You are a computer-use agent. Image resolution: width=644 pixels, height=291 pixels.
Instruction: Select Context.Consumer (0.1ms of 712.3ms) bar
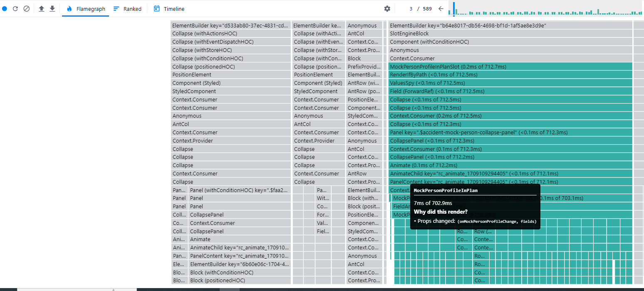[510, 149]
